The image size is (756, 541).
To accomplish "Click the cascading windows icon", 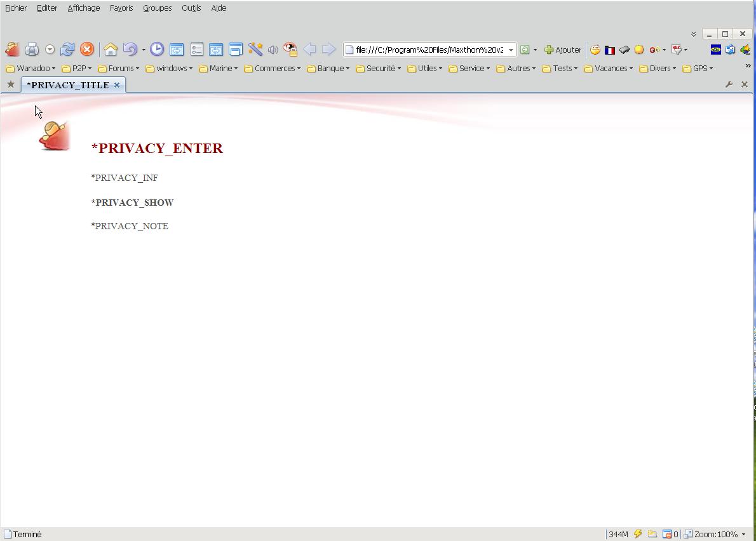I will point(235,49).
